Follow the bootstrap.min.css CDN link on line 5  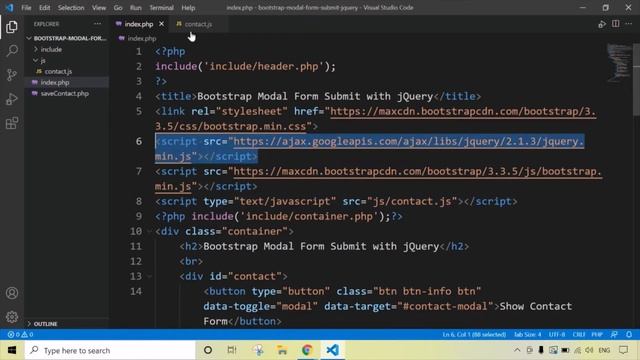click(x=463, y=111)
